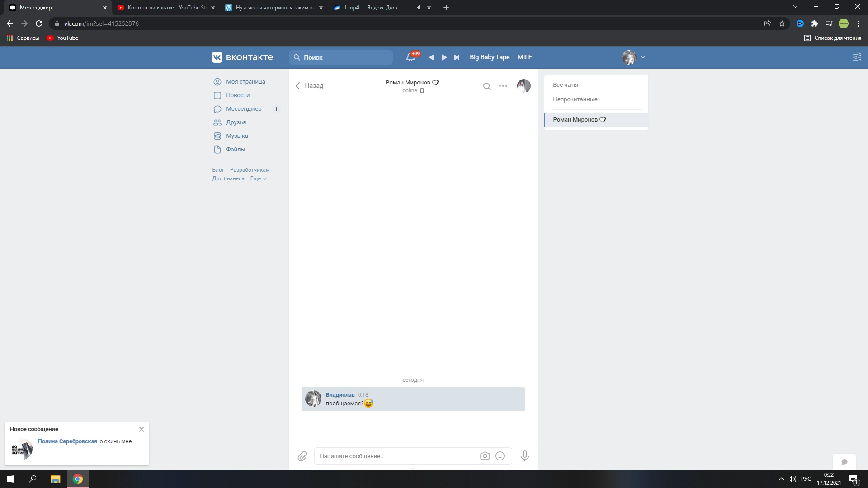Play the Big Baby Tape track
This screenshot has height=488, width=868.
[444, 57]
